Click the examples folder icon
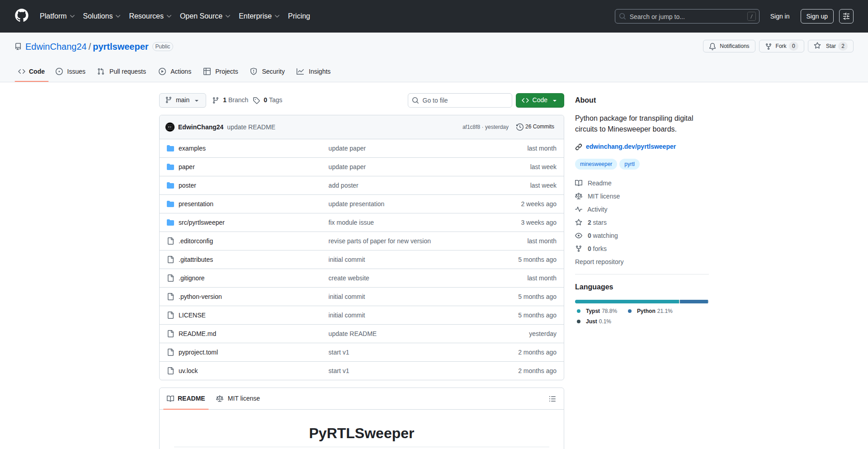 tap(170, 148)
